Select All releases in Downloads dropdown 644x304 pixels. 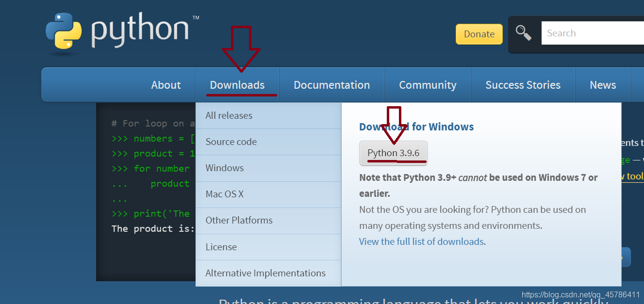268,115
